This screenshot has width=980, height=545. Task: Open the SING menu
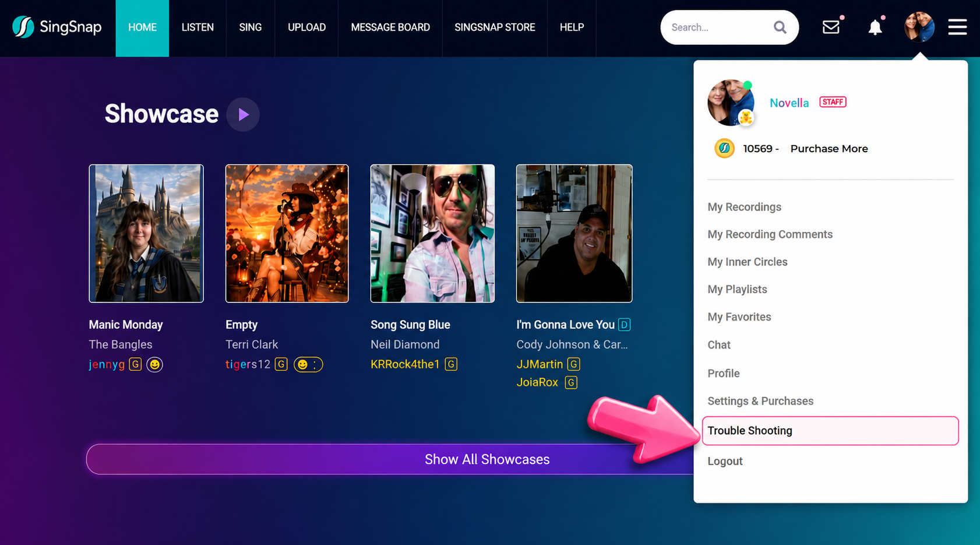click(x=251, y=28)
